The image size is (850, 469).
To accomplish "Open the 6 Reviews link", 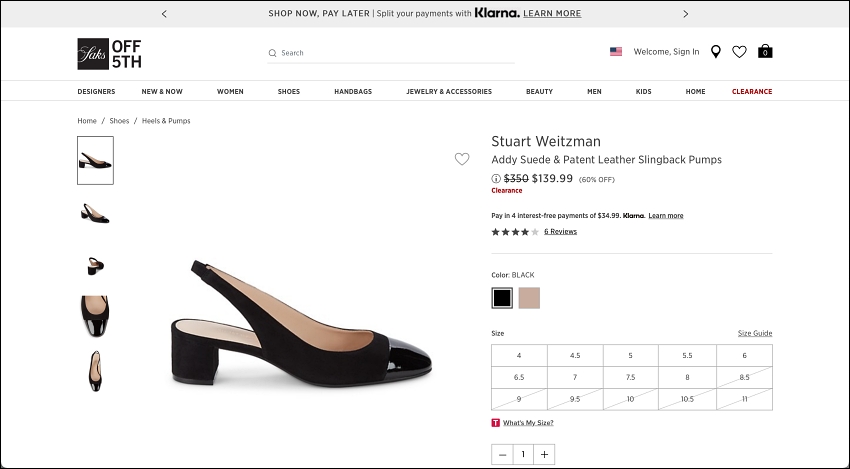I will [561, 232].
